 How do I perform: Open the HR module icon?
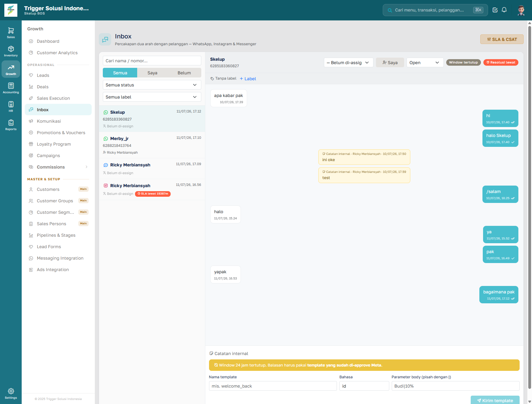pyautogui.click(x=11, y=106)
